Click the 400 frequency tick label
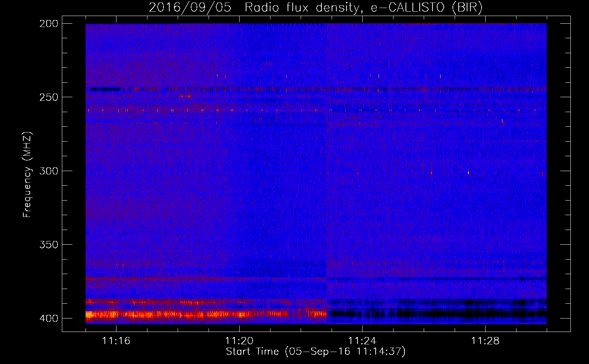The height and width of the screenshot is (364, 589). click(x=49, y=318)
